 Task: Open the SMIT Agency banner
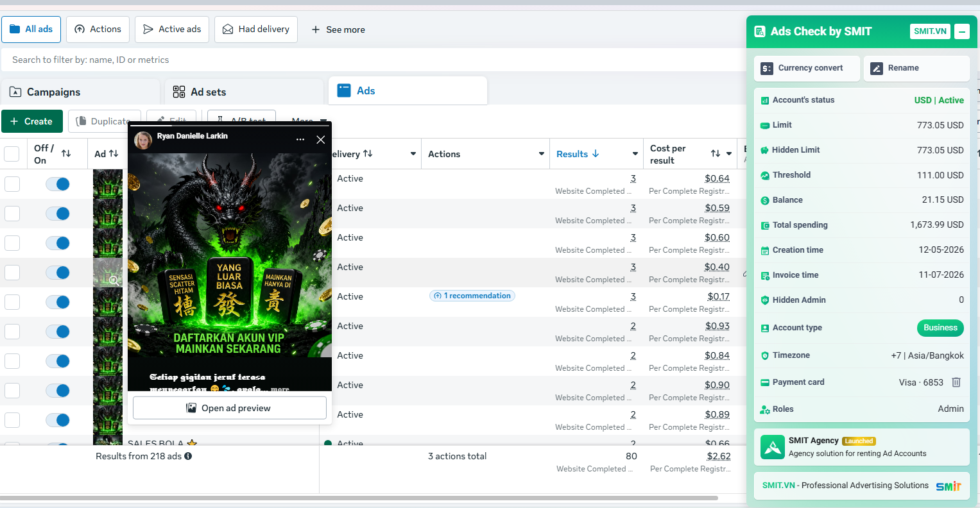862,447
